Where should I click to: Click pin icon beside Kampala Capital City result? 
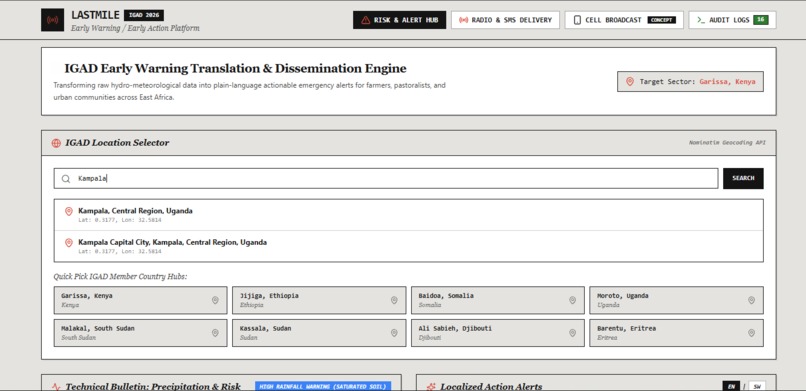point(68,243)
